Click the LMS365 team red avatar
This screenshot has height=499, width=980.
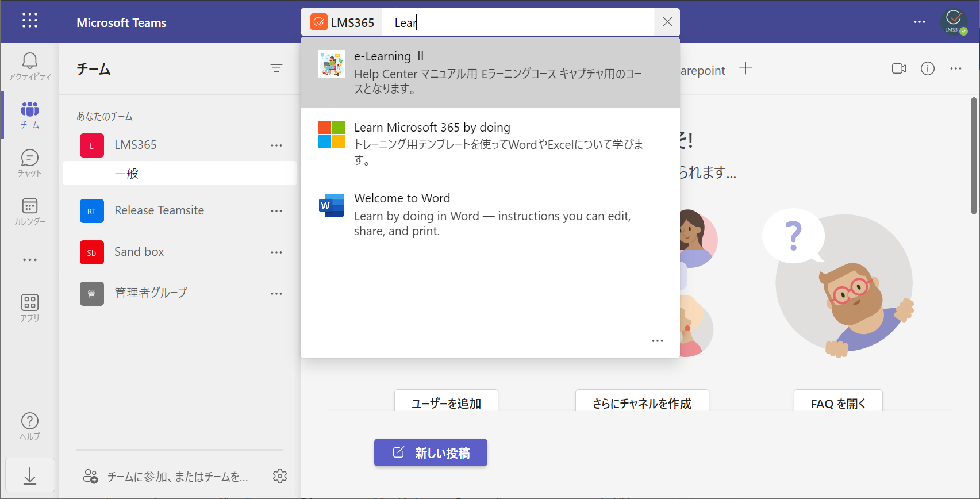point(92,145)
